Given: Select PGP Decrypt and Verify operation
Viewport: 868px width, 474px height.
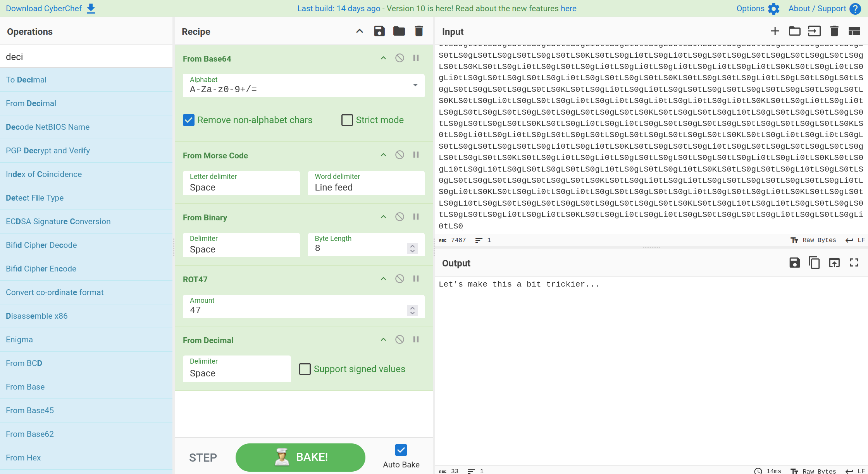Looking at the screenshot, I should [86, 151].
